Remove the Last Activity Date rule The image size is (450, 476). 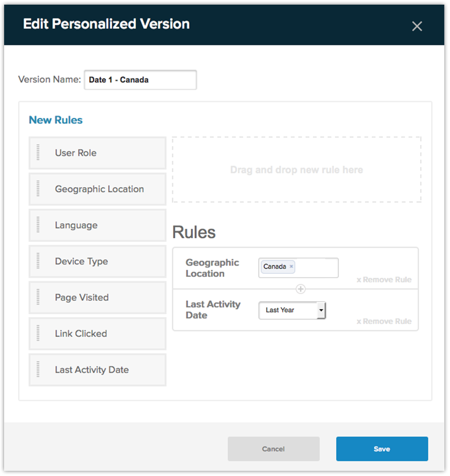[384, 321]
